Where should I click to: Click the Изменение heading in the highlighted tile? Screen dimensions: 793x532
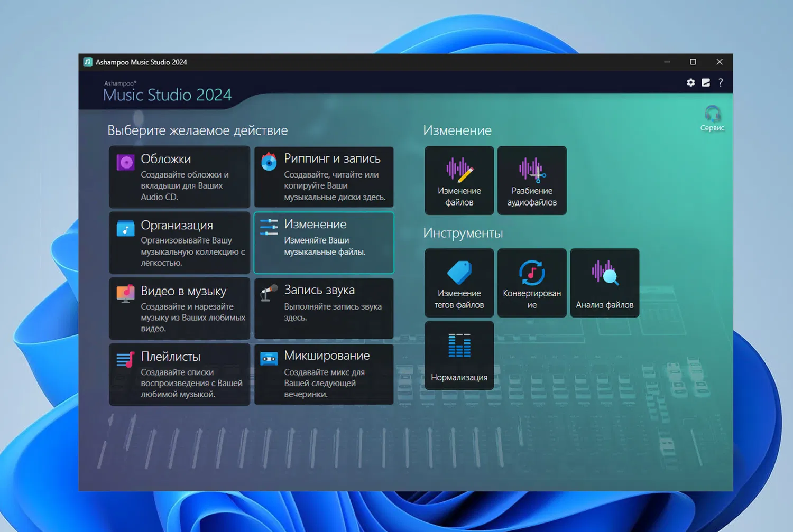pos(315,224)
